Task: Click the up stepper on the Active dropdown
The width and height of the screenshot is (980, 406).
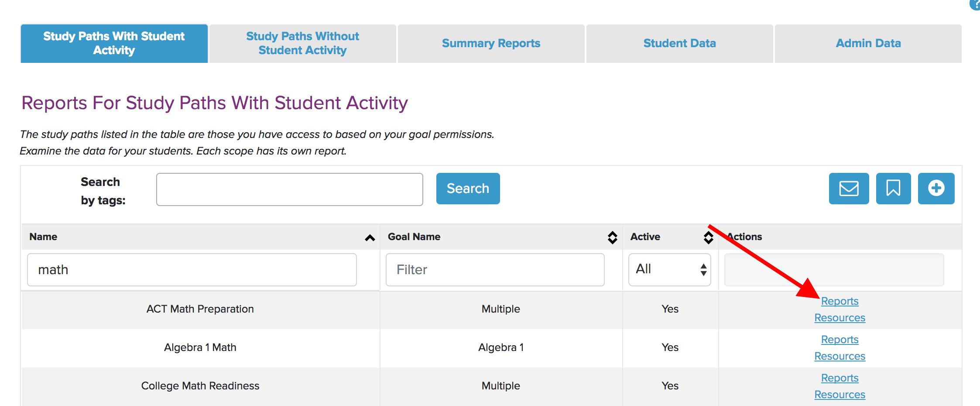Action: pos(703,265)
